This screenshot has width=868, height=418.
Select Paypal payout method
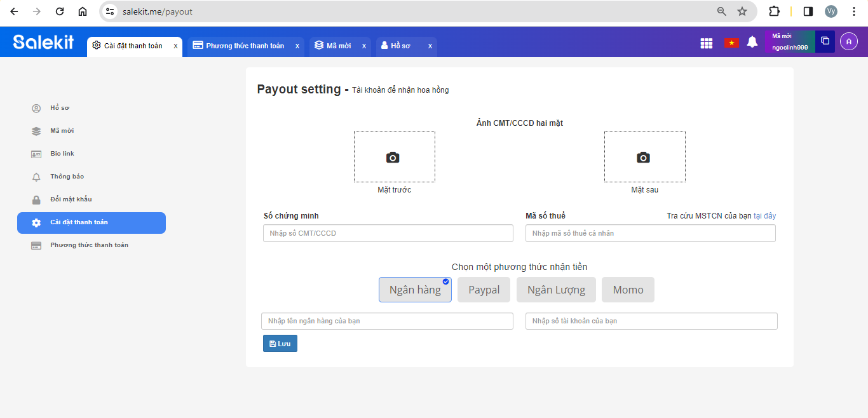pos(484,290)
